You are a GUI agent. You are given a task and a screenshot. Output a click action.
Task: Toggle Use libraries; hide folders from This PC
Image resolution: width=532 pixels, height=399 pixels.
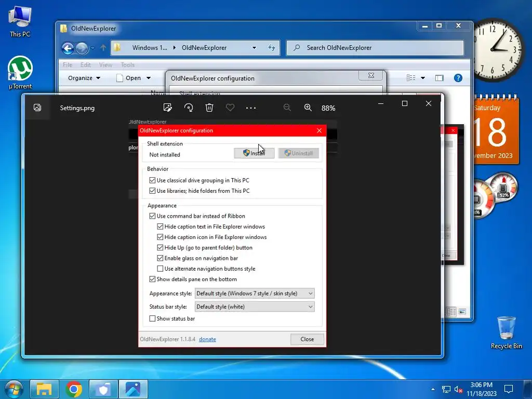pyautogui.click(x=152, y=191)
